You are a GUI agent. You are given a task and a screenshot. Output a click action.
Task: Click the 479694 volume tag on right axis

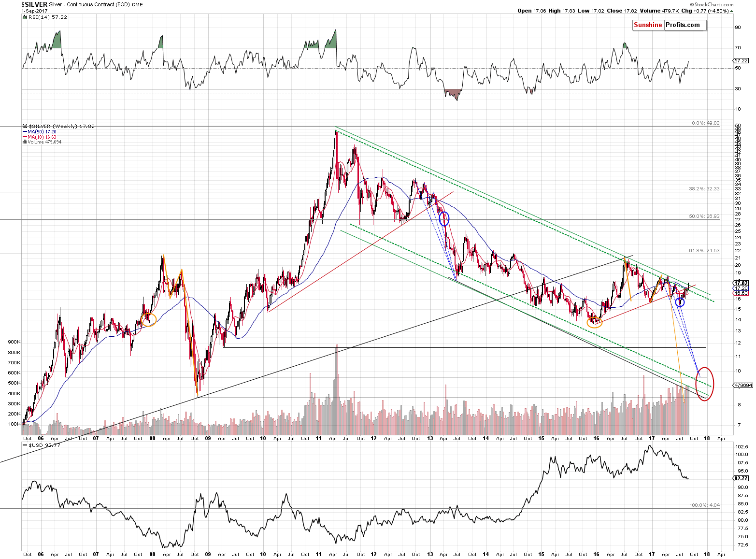(x=742, y=386)
